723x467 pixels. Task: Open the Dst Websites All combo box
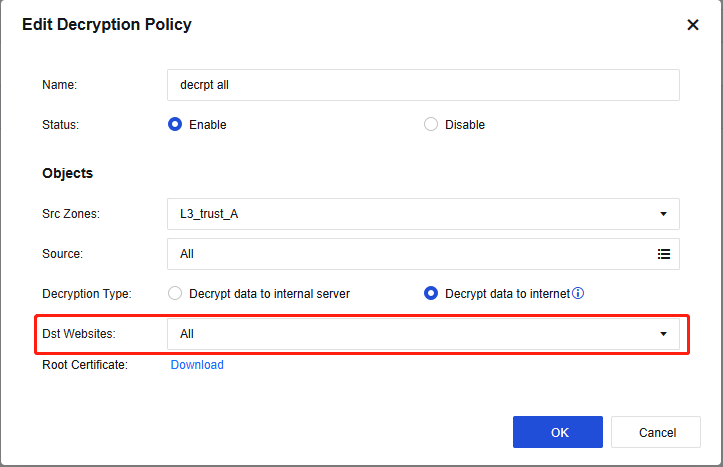pyautogui.click(x=410, y=334)
